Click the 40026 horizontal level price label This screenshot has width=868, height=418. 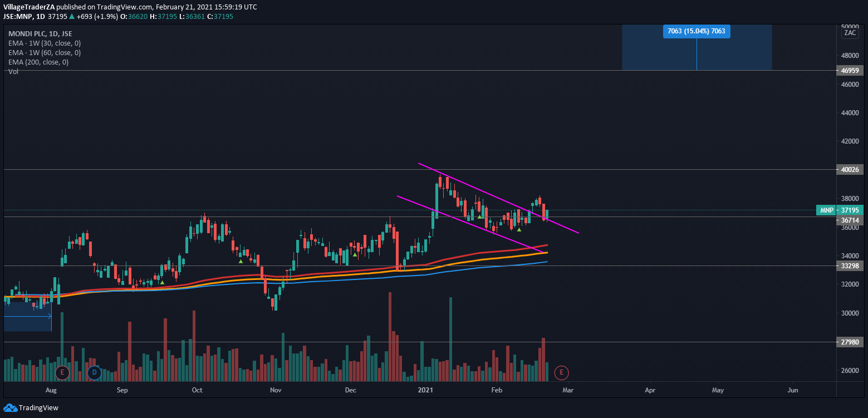tap(850, 170)
